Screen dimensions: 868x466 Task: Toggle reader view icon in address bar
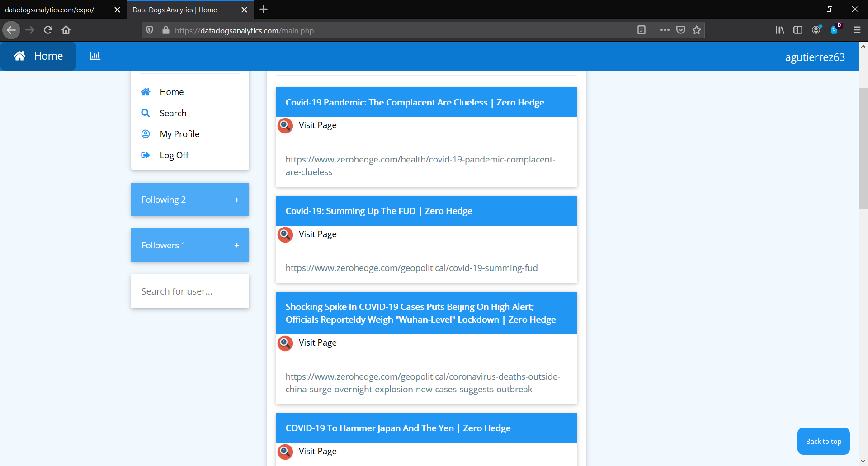coord(642,30)
